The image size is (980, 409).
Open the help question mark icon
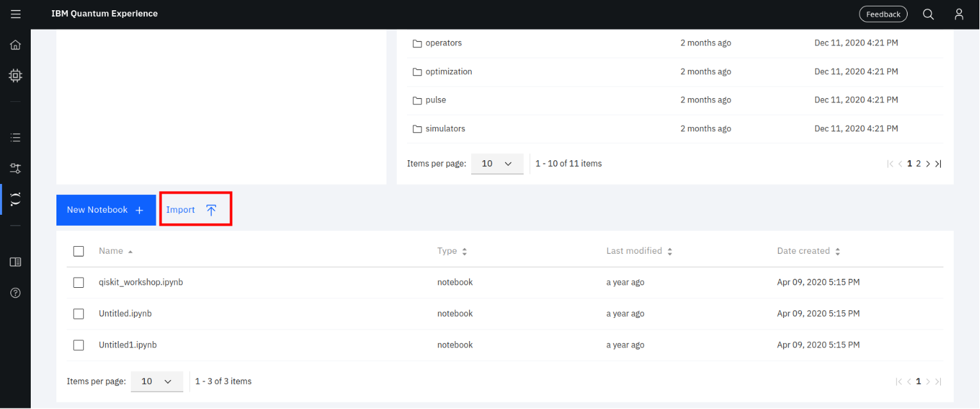[15, 293]
